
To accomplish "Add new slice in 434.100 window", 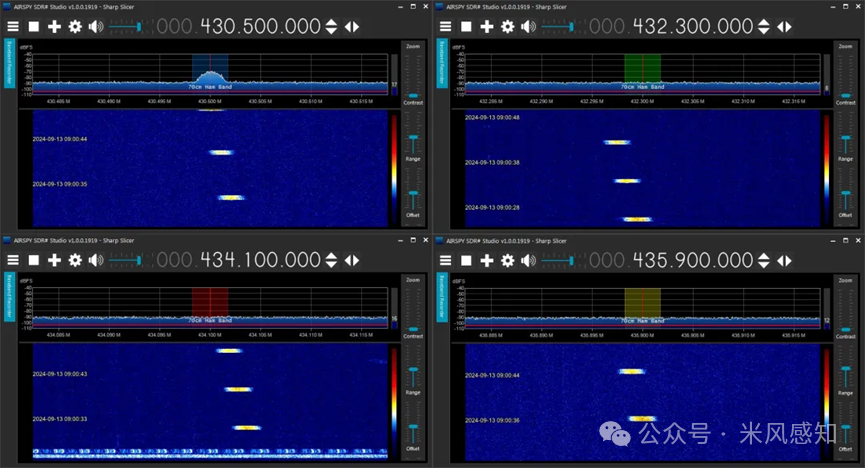I will pos(54,260).
